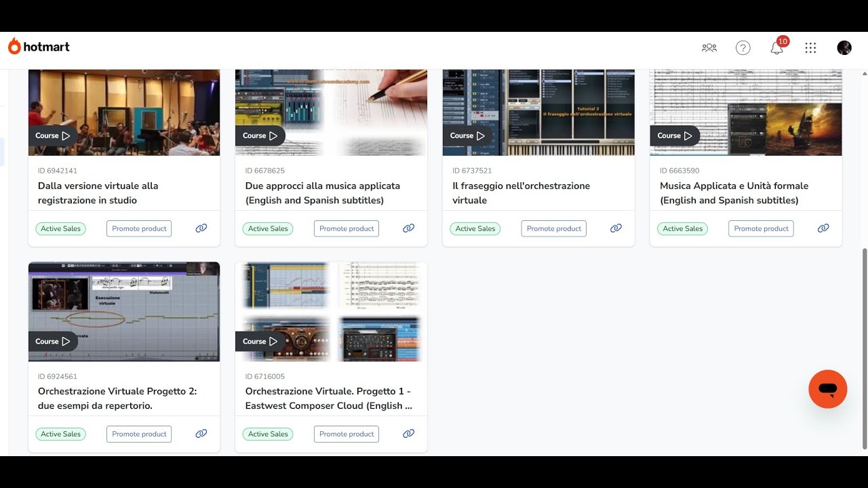Click Course play badge on Musica Applicata card
This screenshot has width=868, height=488.
tap(675, 136)
